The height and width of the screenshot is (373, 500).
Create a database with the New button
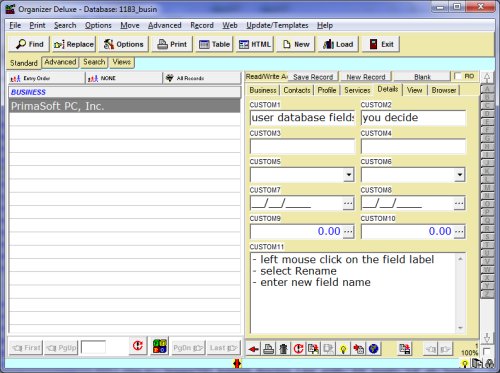pyautogui.click(x=296, y=44)
